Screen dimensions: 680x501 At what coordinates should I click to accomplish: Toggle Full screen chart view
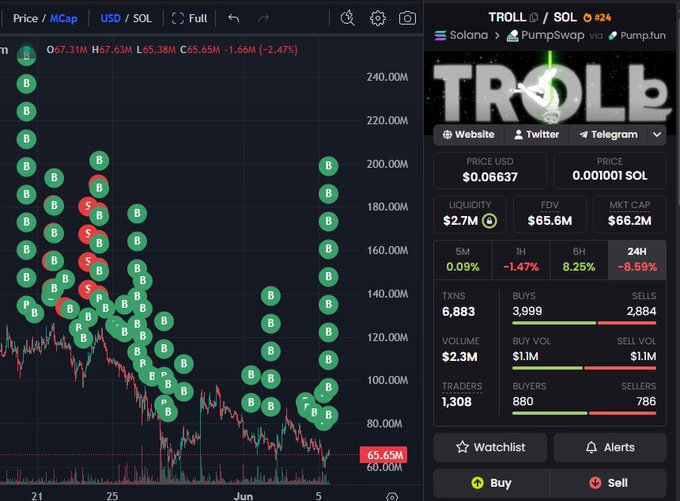[x=190, y=18]
